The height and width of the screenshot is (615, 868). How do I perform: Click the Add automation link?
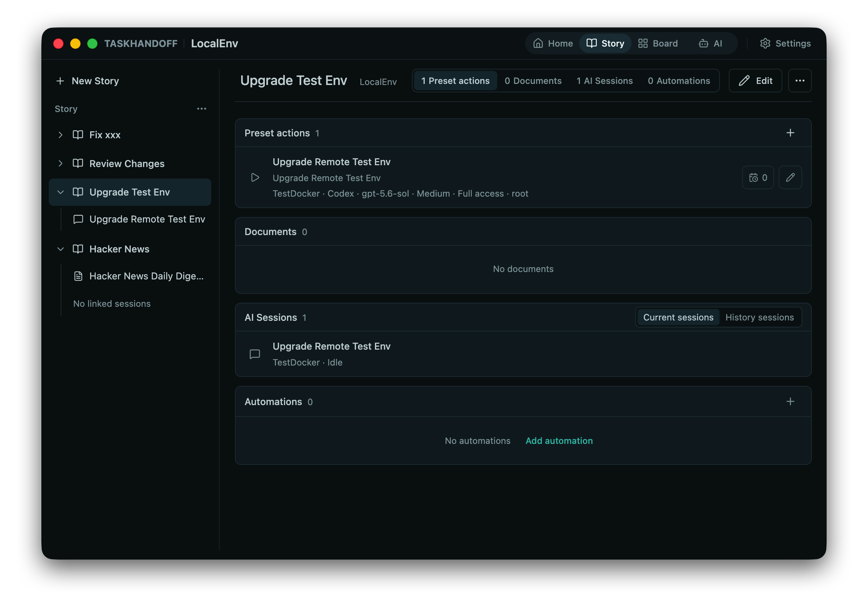pyautogui.click(x=558, y=440)
